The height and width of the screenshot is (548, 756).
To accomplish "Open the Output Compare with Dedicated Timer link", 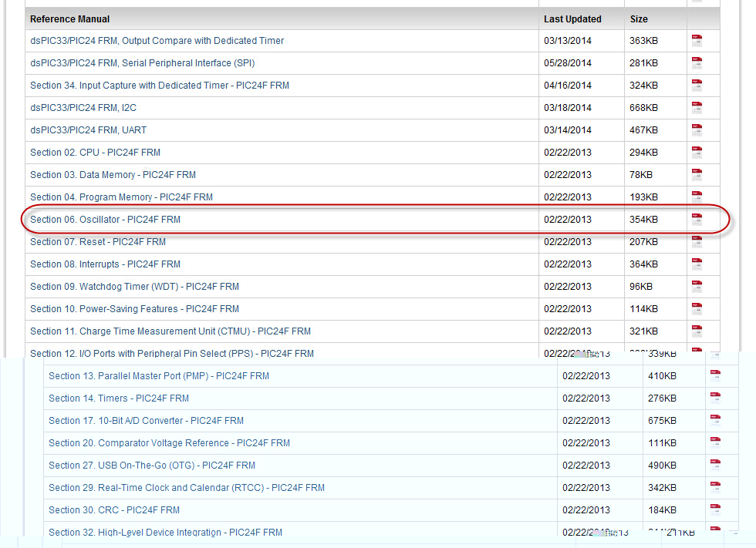I will coord(157,40).
